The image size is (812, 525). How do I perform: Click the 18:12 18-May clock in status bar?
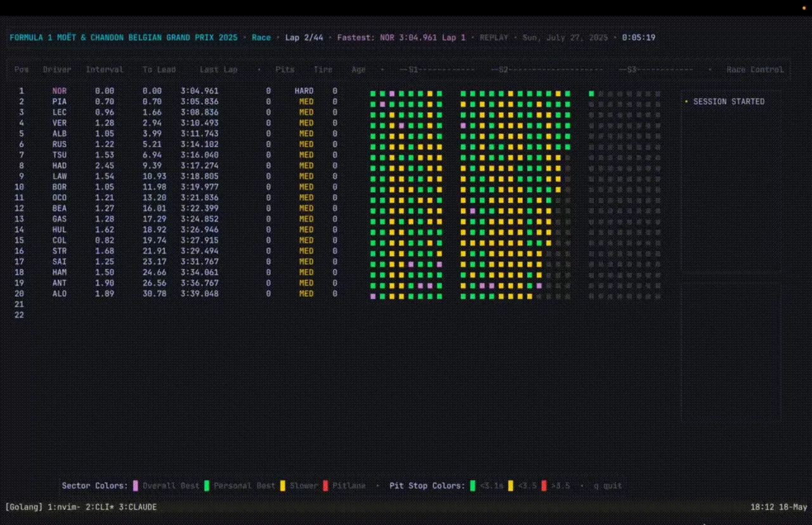pos(778,507)
